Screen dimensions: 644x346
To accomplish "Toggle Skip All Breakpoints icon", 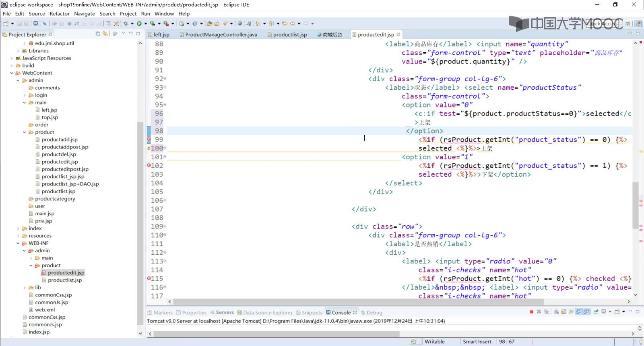I will (45, 23).
